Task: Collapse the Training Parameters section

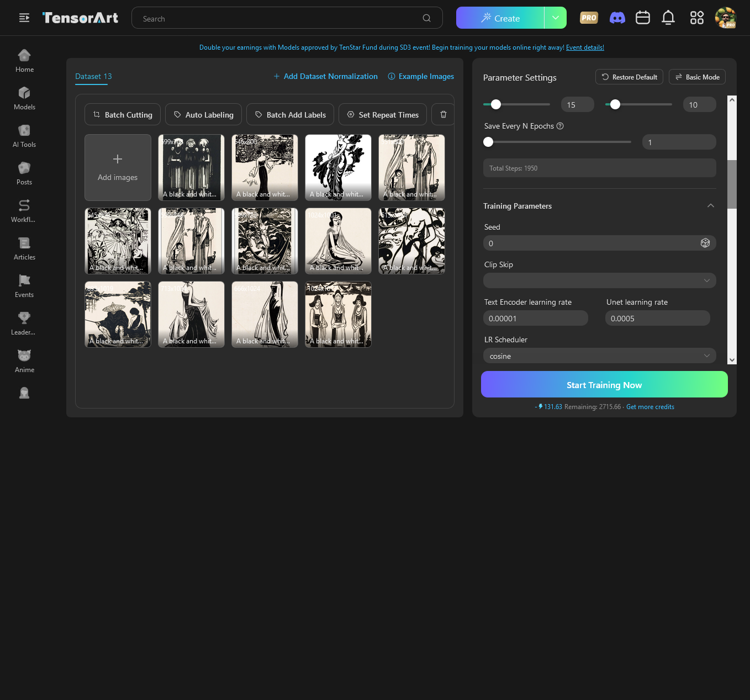Action: pos(711,206)
